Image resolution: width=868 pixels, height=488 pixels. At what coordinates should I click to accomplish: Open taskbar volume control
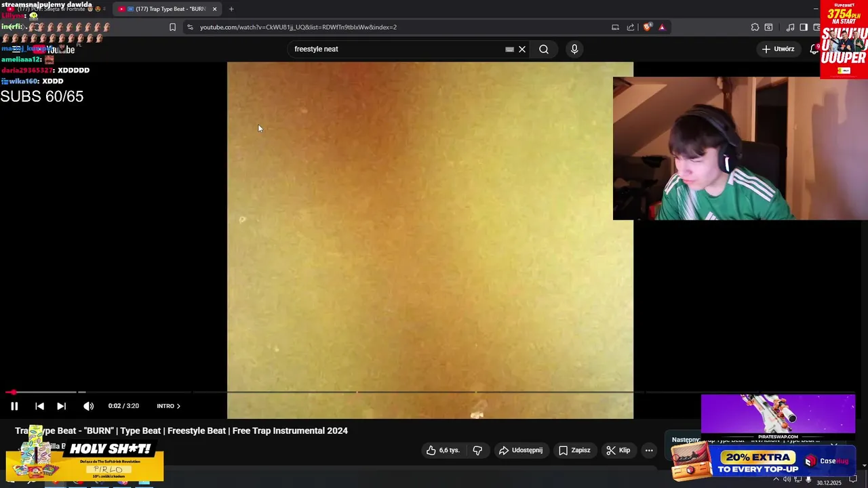click(x=787, y=479)
